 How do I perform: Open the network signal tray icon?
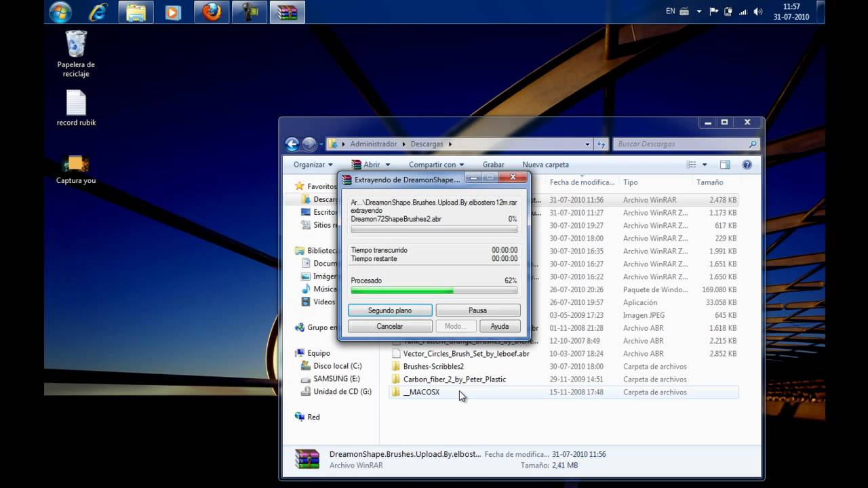click(x=743, y=12)
